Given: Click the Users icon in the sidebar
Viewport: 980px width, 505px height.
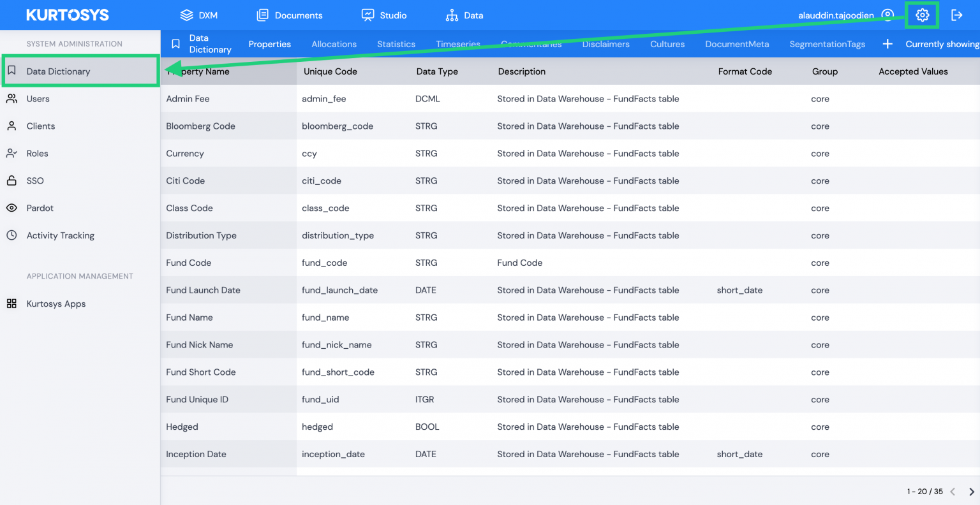Looking at the screenshot, I should click(x=11, y=98).
